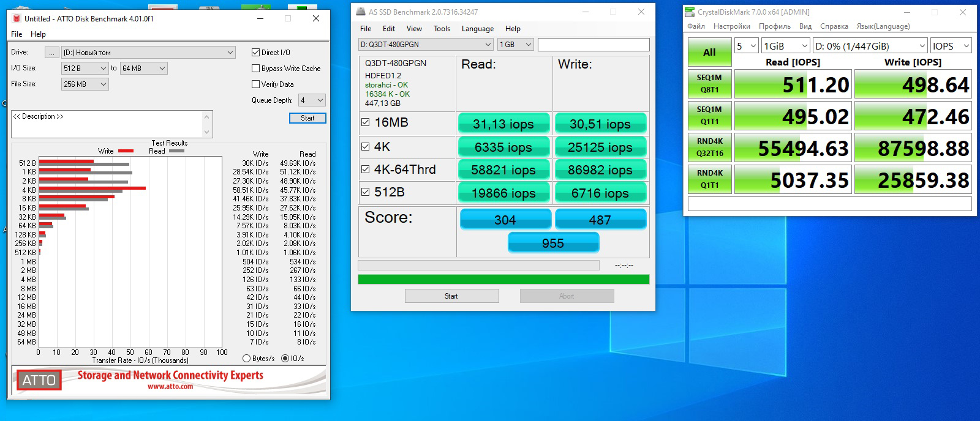Viewport: 980px width, 421px height.
Task: Run the SEQ1M Q1T1 test
Action: 709,116
